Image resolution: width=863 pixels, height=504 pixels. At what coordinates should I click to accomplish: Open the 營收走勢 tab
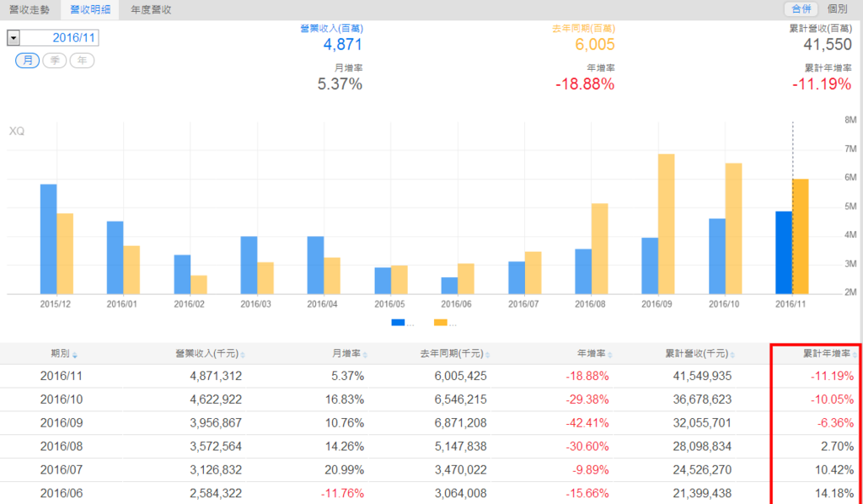pos(29,10)
